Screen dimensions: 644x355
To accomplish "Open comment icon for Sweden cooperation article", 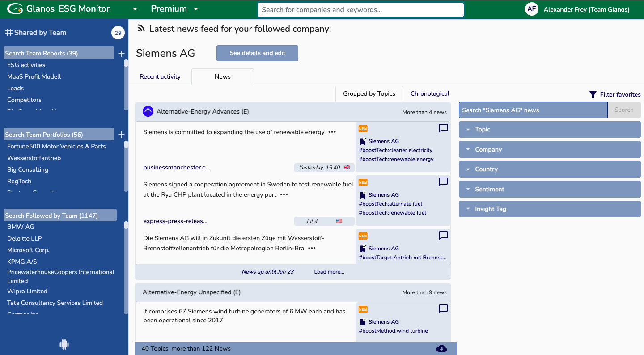I will click(x=443, y=182).
